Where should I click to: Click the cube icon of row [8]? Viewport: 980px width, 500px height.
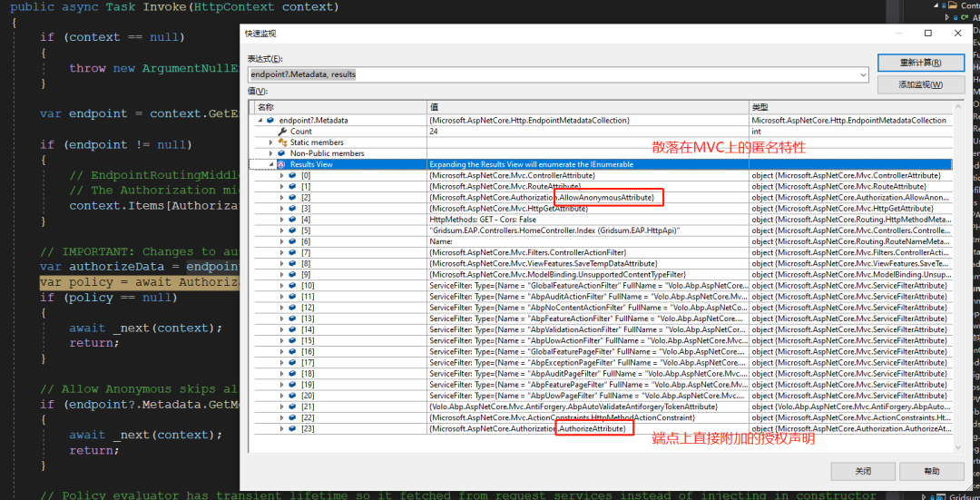292,264
